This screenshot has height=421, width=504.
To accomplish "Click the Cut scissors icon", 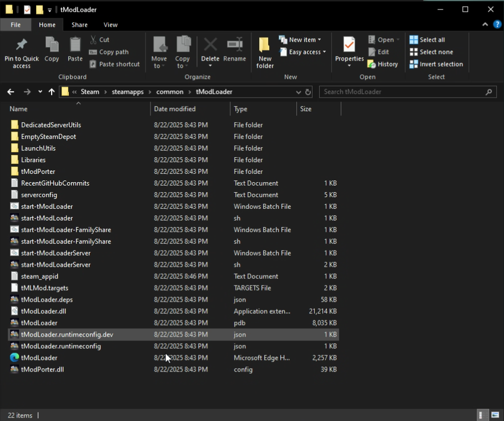I will [x=93, y=39].
